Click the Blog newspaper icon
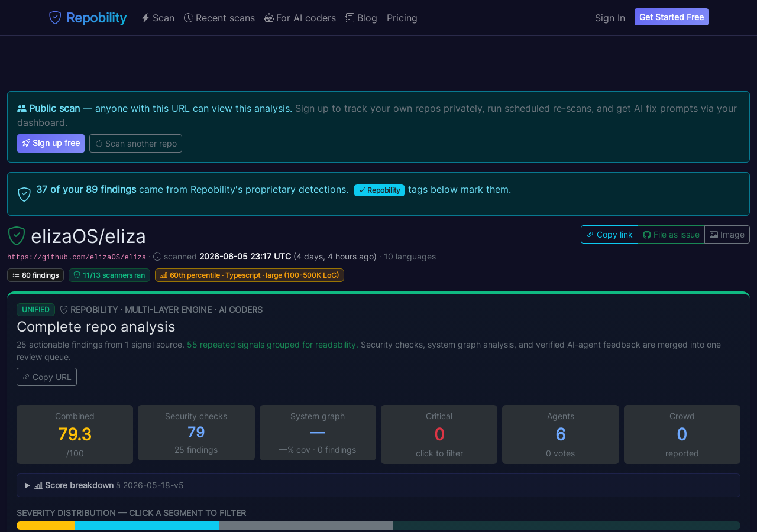 [350, 18]
